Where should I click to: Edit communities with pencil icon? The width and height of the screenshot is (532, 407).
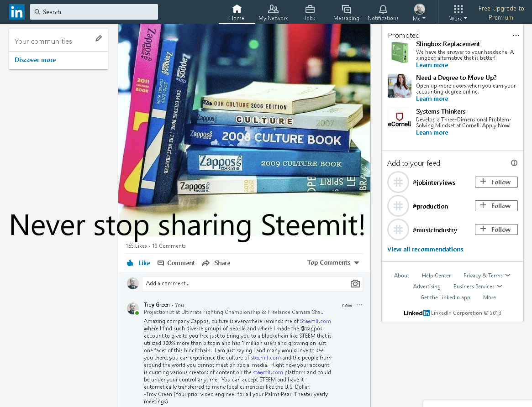98,38
